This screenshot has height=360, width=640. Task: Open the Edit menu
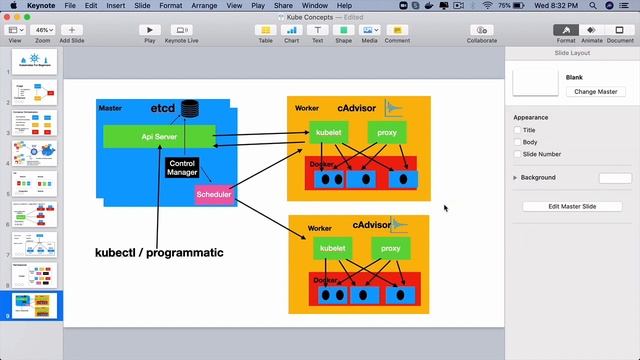(x=91, y=6)
